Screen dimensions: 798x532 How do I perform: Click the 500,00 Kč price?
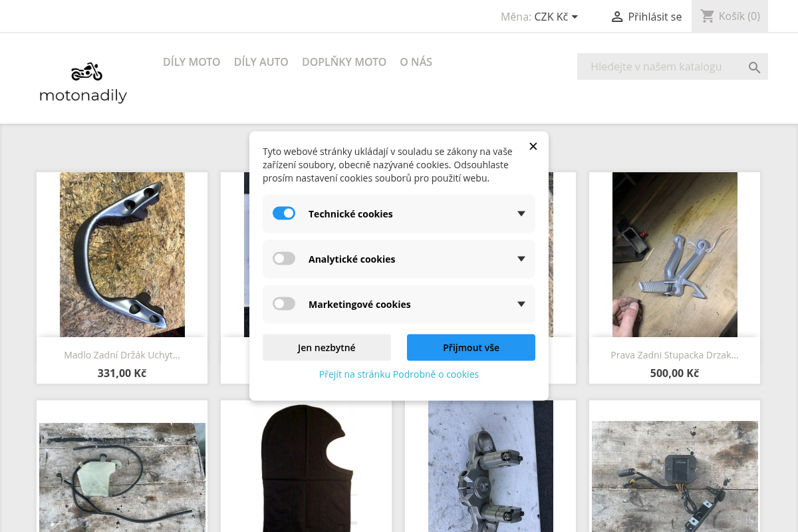coord(675,373)
